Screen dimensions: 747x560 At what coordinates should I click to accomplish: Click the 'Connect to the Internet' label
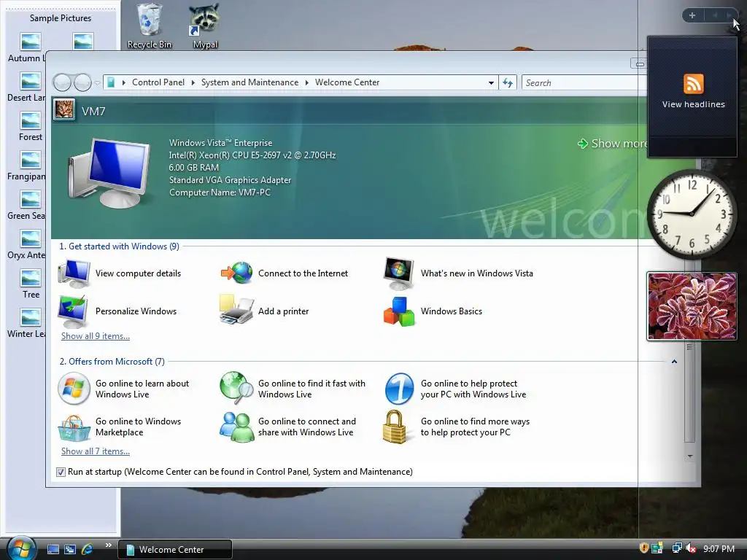pyautogui.click(x=303, y=273)
